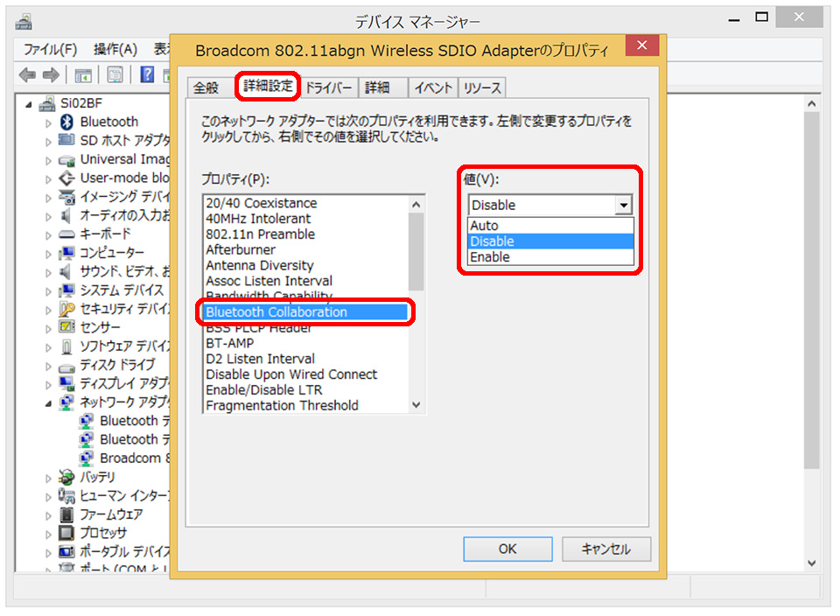This screenshot has height=616, width=840.
Task: Switch to the ドライバー tab
Action: pyautogui.click(x=328, y=87)
